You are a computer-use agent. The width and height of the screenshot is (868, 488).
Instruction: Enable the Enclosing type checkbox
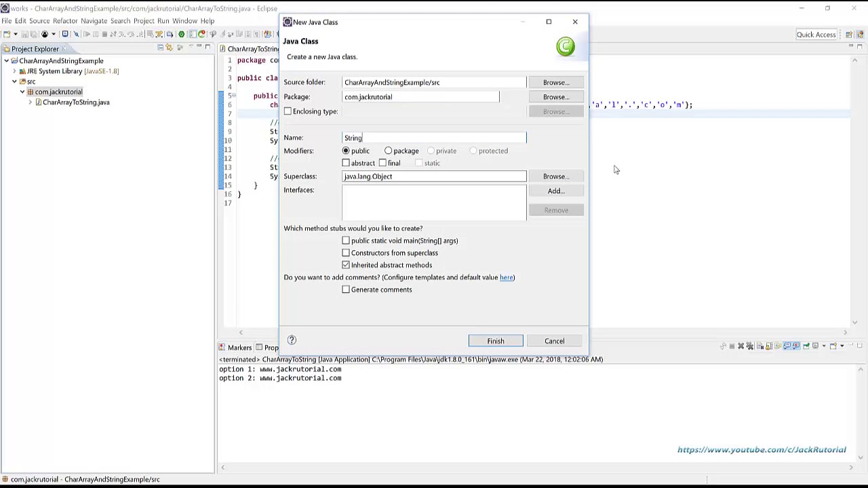288,111
